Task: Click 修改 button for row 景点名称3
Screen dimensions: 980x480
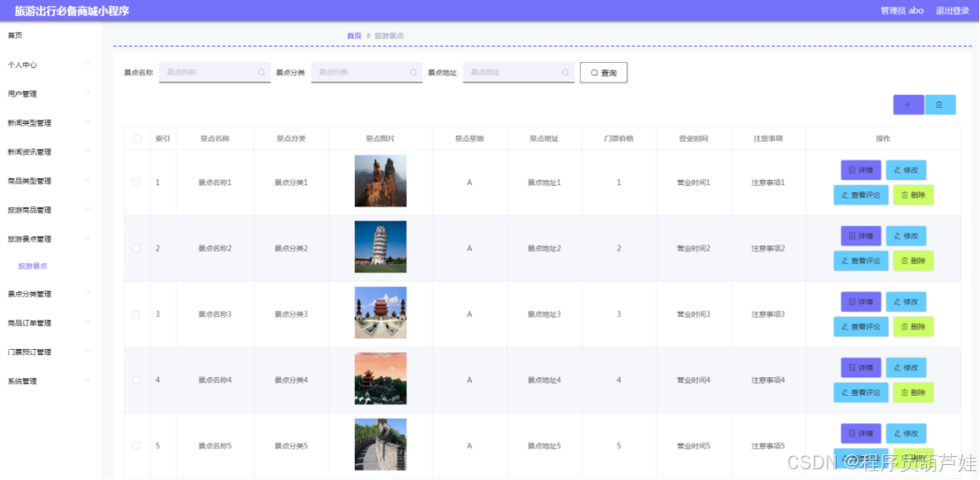Action: pyautogui.click(x=906, y=302)
